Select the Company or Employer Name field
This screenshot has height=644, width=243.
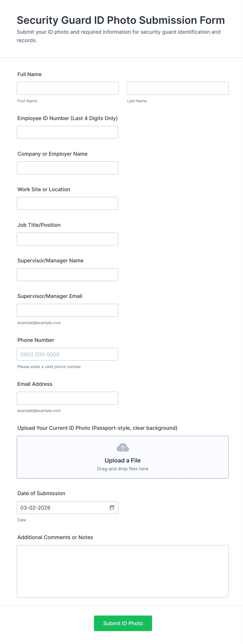[67, 168]
